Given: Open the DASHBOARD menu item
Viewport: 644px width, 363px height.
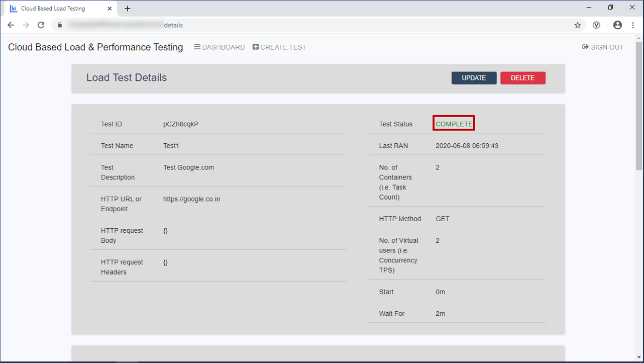Looking at the screenshot, I should 220,47.
